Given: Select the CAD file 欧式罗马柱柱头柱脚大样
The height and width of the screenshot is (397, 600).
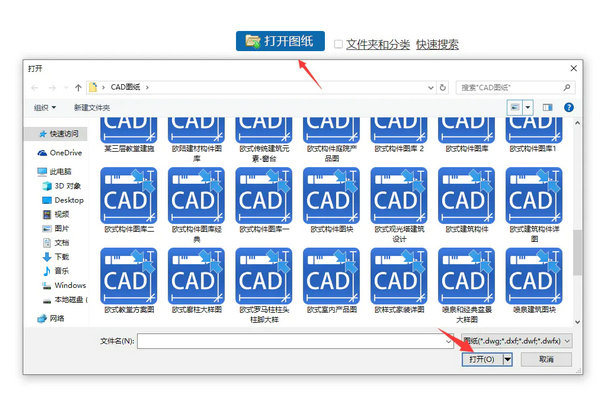Looking at the screenshot, I should (x=264, y=285).
